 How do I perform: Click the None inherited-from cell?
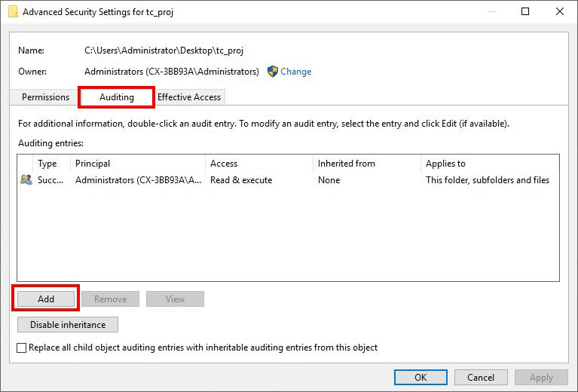329,180
